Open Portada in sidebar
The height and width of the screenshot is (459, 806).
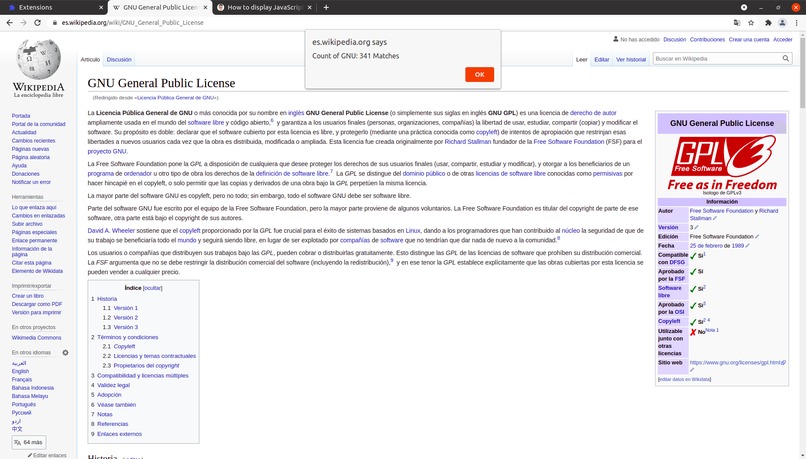[21, 116]
